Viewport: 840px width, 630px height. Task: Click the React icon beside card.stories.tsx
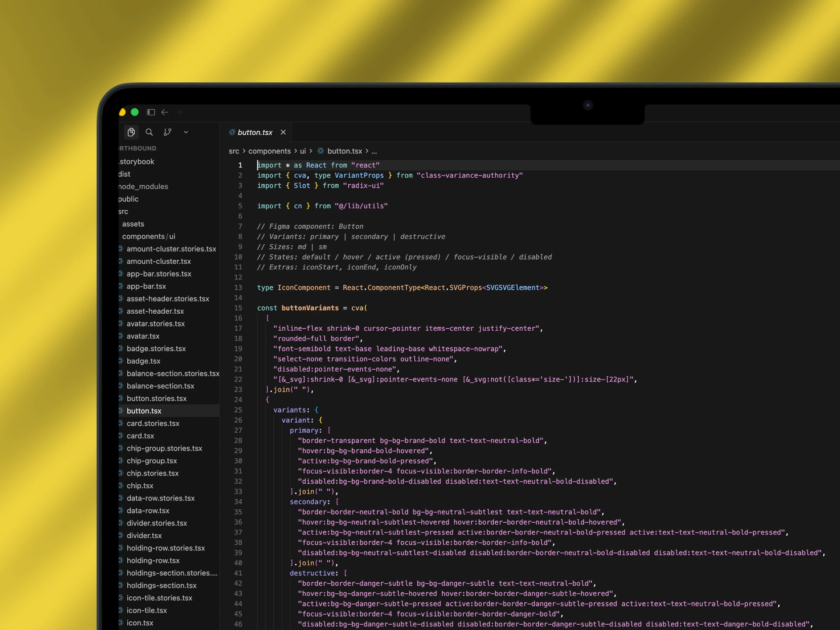point(121,423)
